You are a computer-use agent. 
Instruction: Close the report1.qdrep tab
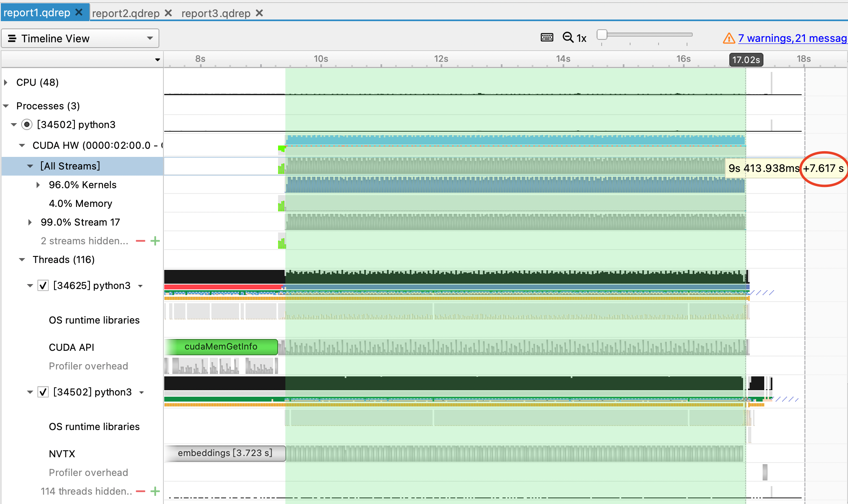pyautogui.click(x=79, y=12)
